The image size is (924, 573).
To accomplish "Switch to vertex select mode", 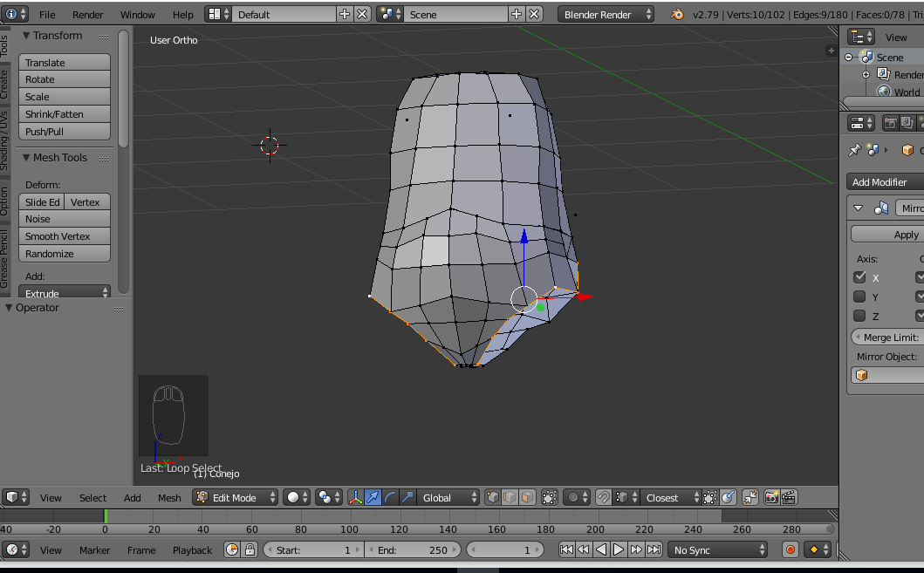I will (492, 498).
